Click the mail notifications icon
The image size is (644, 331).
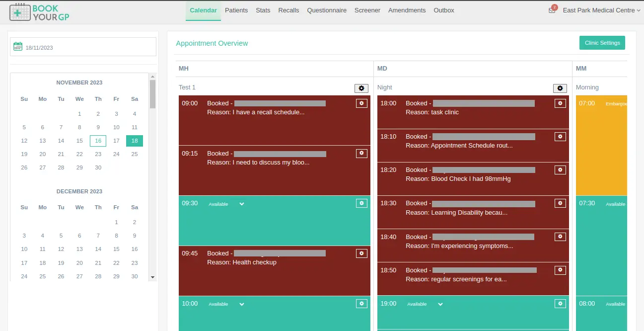pyautogui.click(x=552, y=10)
